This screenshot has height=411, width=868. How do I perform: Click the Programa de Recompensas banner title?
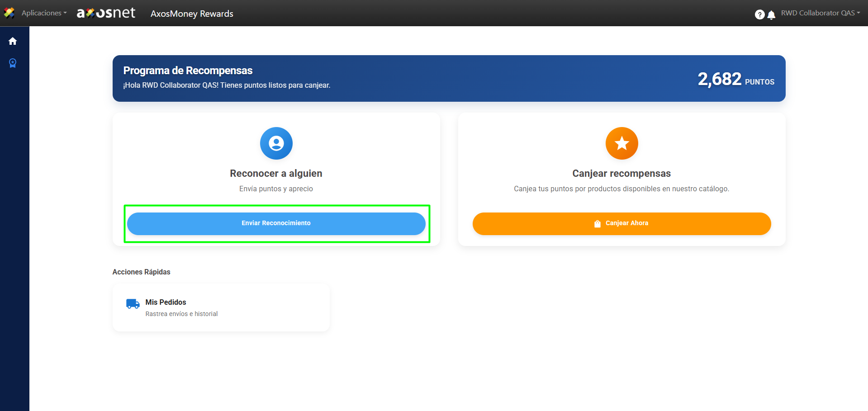click(x=188, y=71)
